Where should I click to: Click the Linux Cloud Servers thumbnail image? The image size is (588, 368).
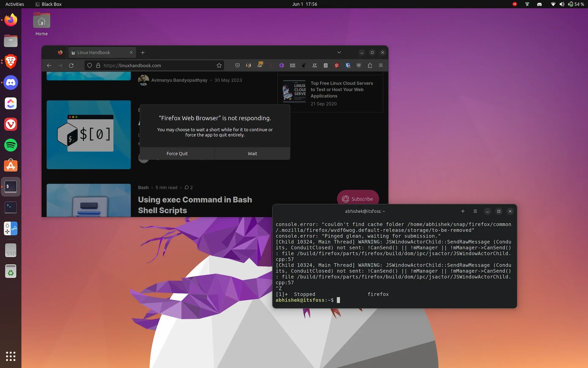[294, 91]
